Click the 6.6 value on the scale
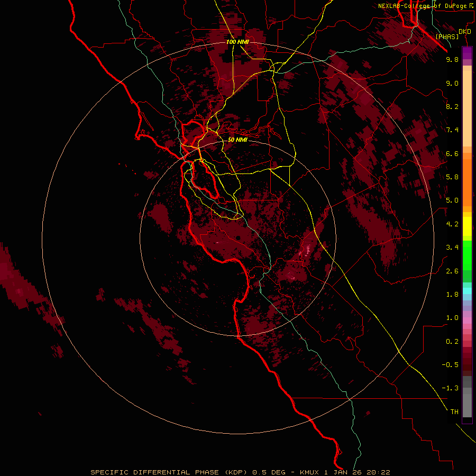 452,153
